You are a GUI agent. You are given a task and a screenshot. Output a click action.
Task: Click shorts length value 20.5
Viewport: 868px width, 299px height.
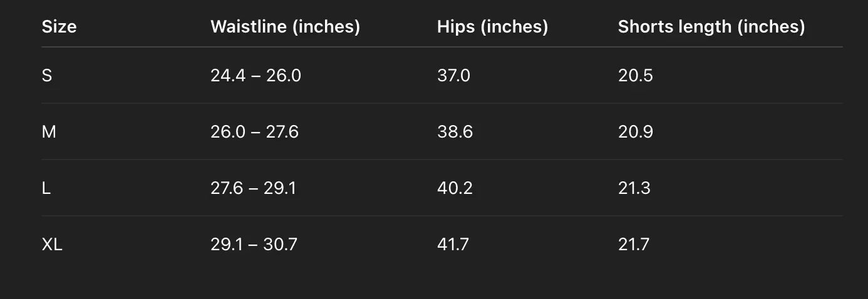tap(635, 76)
